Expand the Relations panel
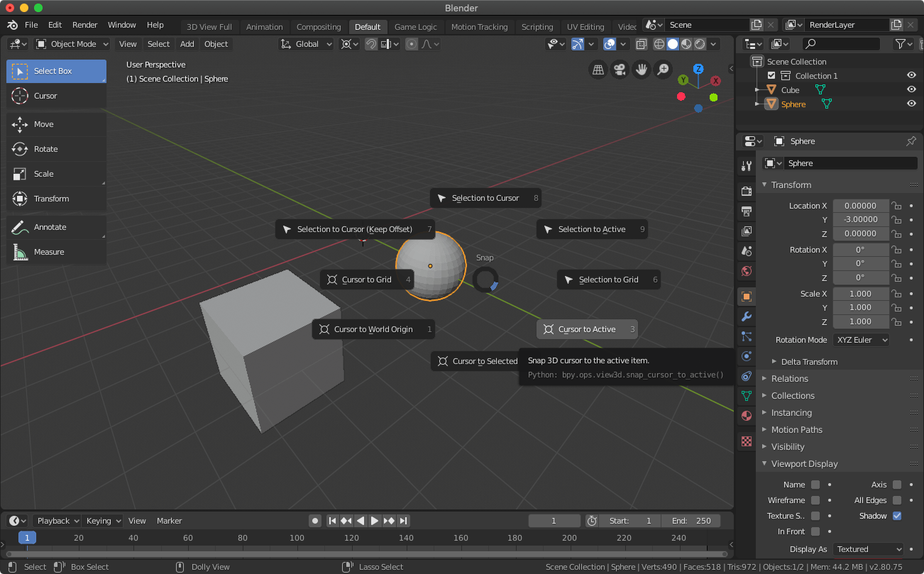Screen dimensions: 924x574 (789, 379)
